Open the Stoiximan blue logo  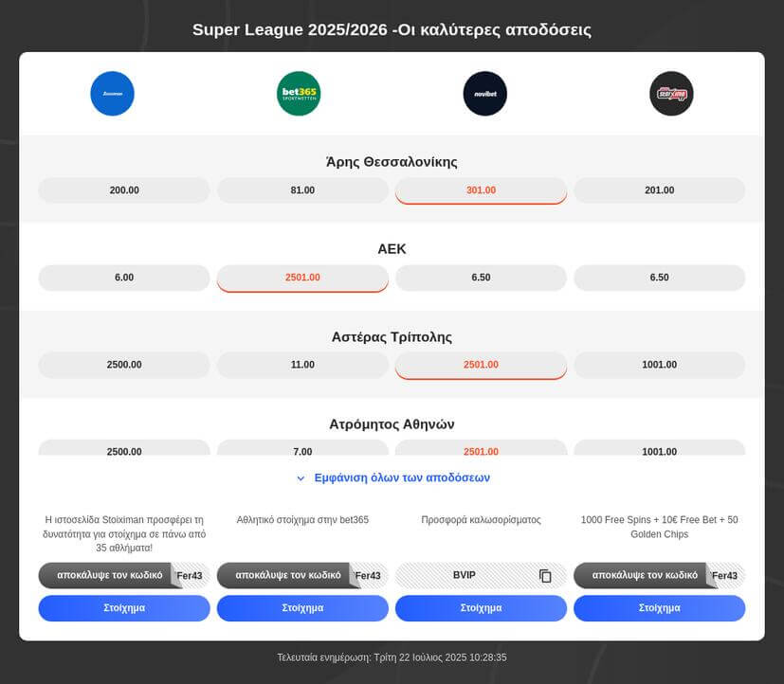[112, 94]
